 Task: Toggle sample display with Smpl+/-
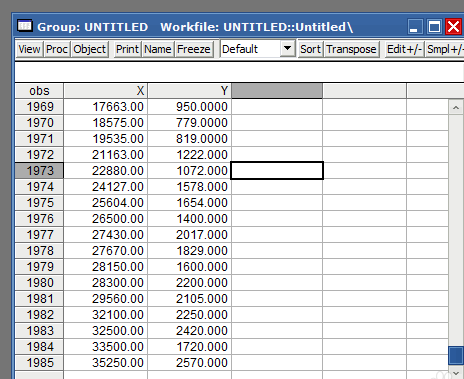445,49
